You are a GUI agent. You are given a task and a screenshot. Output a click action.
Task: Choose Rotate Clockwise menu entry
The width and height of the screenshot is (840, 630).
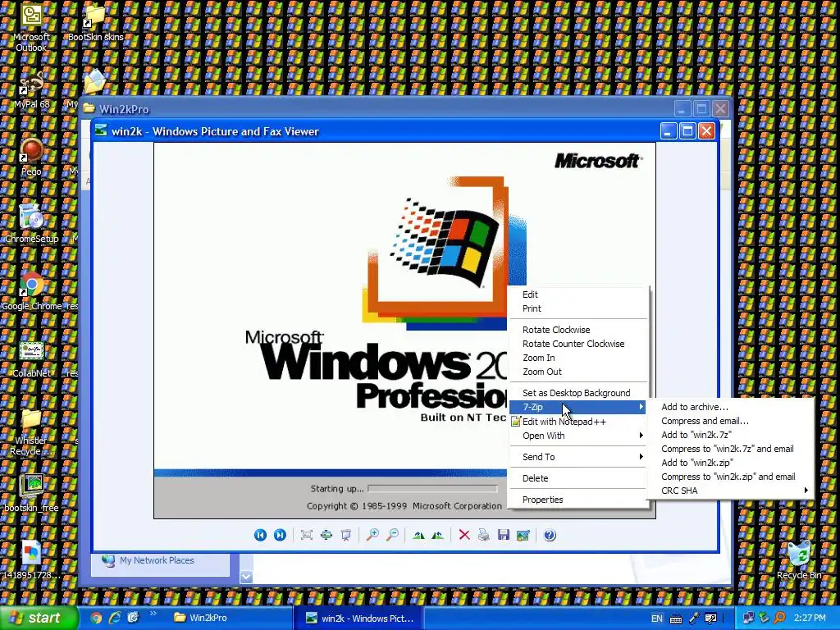point(578,330)
